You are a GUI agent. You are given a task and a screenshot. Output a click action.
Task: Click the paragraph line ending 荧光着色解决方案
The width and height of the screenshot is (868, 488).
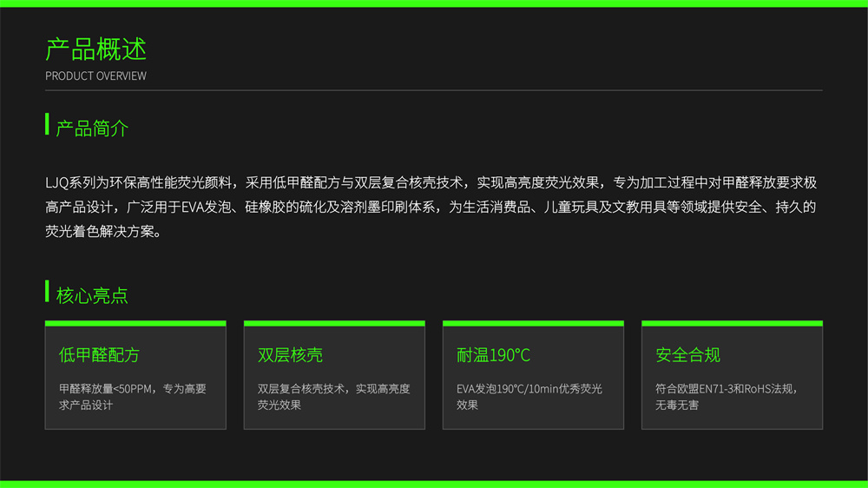click(103, 231)
